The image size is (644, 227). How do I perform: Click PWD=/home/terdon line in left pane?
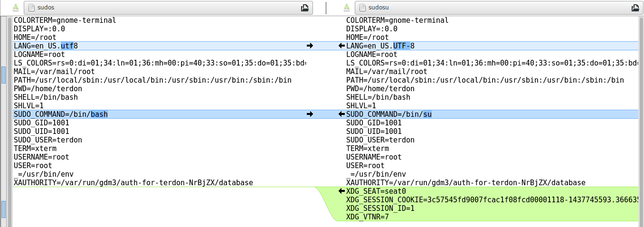(x=48, y=89)
